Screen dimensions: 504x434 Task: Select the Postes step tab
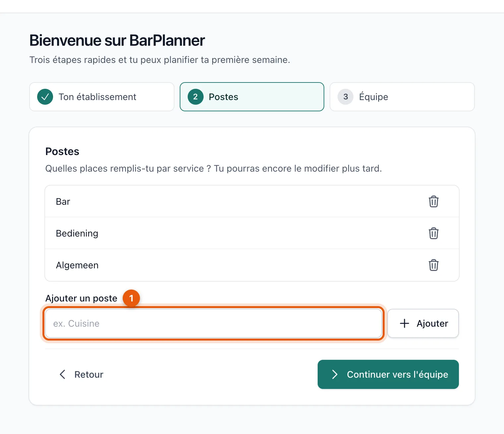click(x=252, y=97)
